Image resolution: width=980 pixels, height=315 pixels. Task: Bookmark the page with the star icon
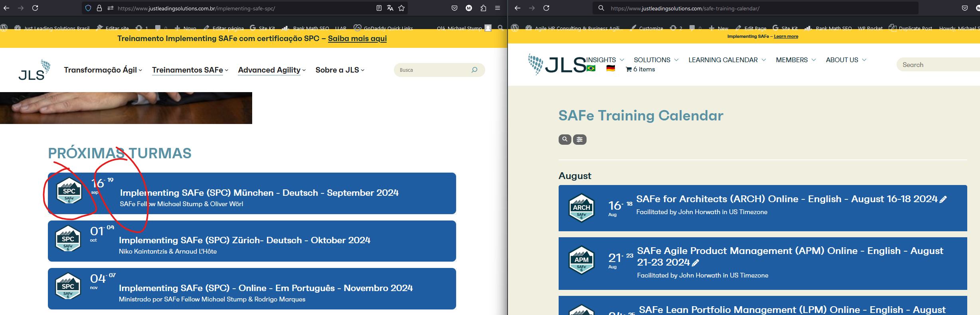(x=401, y=8)
